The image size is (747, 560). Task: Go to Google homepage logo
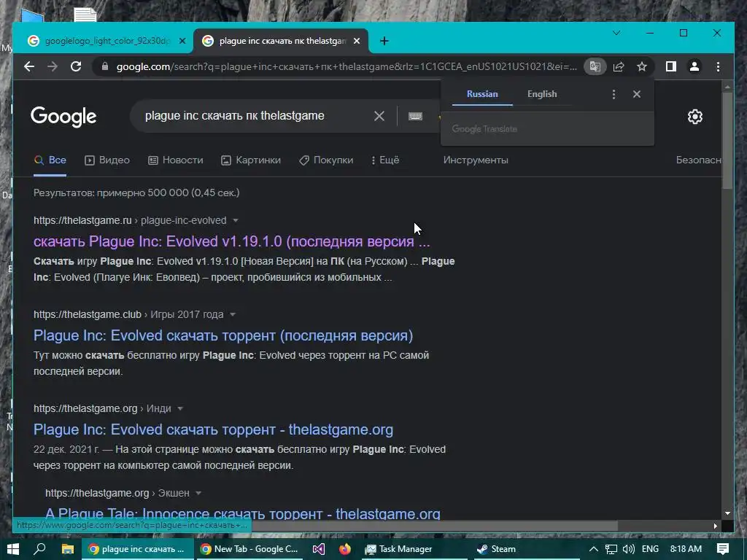click(63, 117)
